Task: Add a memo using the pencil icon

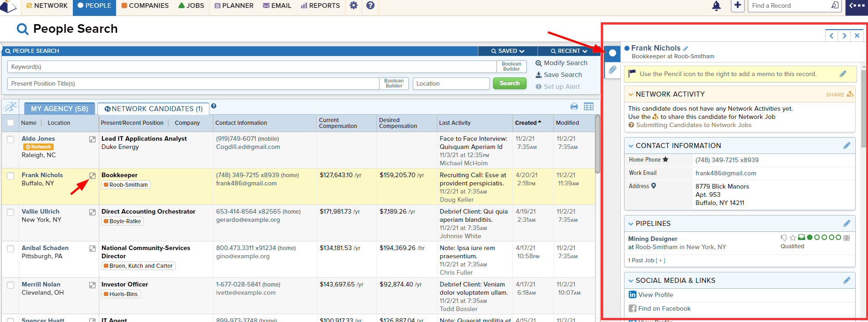Action: coord(843,74)
